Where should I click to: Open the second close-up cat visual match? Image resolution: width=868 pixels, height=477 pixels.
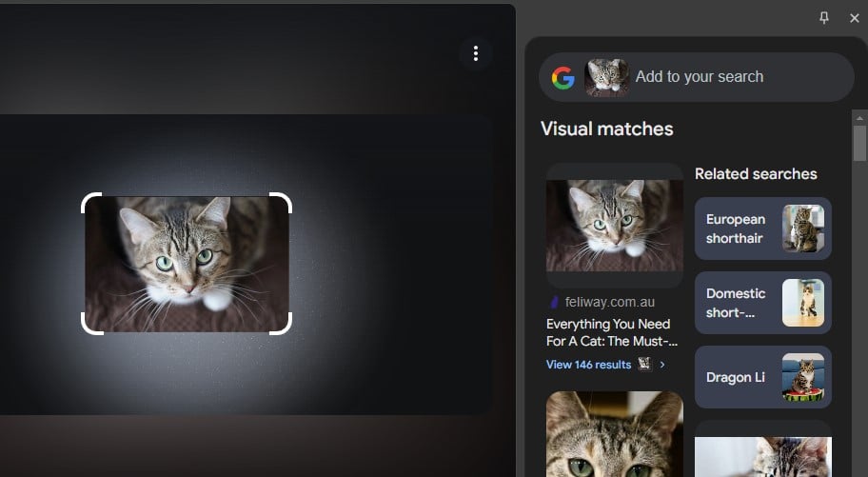tap(615, 434)
